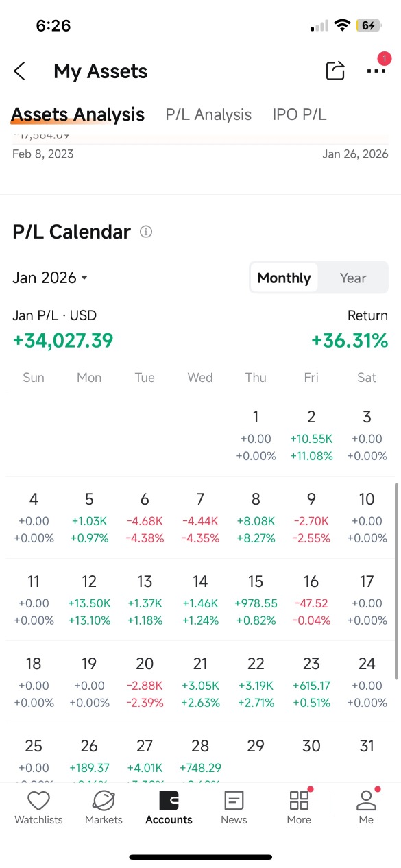Open News icon in bottom bar

(x=234, y=801)
